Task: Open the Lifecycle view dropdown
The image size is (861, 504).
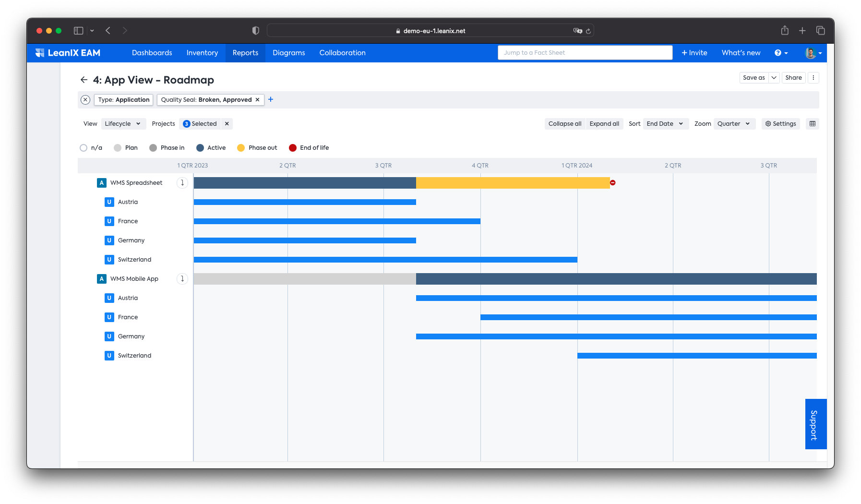Action: pos(123,124)
